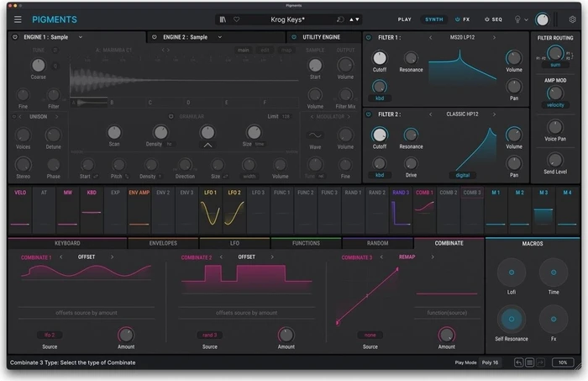Click the Undo arrow in status bar
Screen dimensions: 588x381
tap(518, 362)
